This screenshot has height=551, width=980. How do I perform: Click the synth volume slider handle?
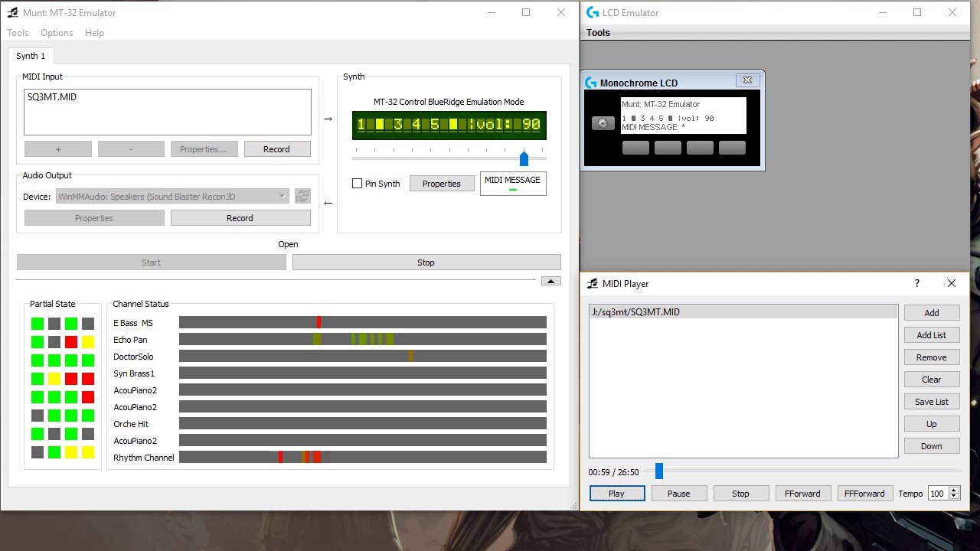524,158
